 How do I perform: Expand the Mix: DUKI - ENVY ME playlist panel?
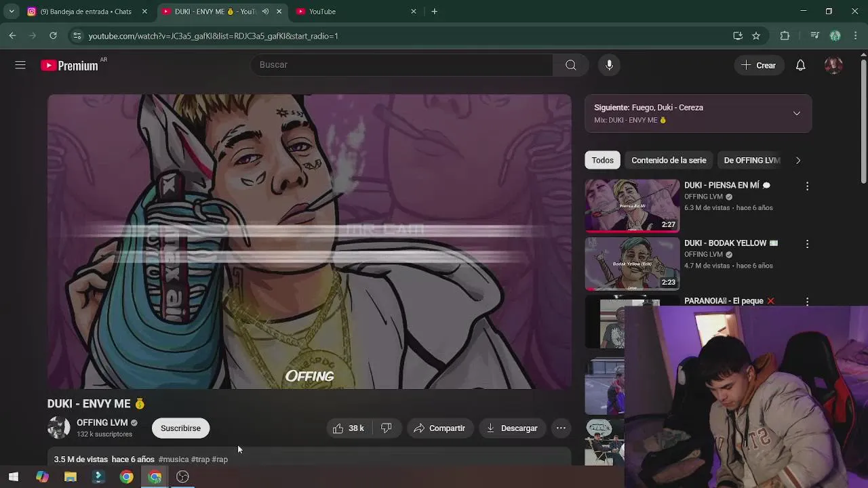[797, 113]
